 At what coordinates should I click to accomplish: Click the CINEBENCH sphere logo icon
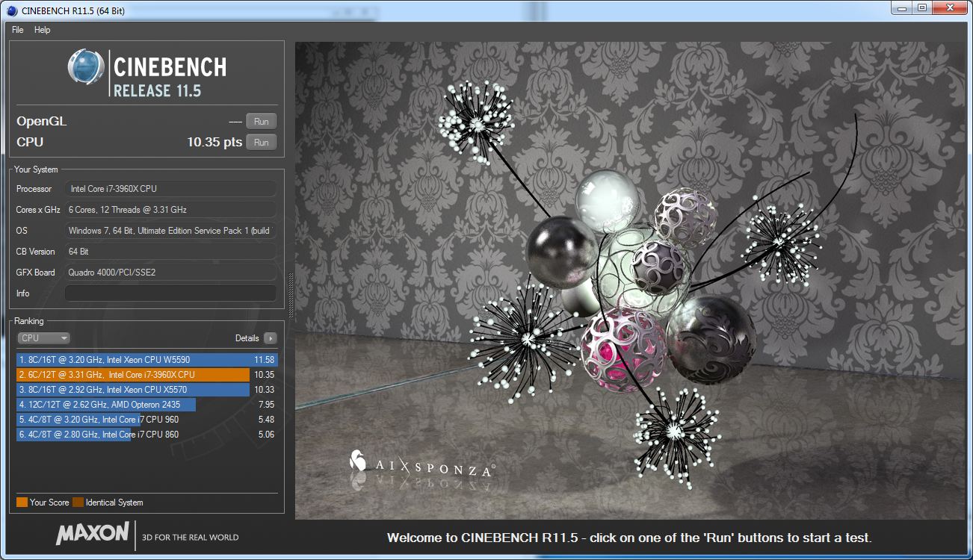coord(86,67)
